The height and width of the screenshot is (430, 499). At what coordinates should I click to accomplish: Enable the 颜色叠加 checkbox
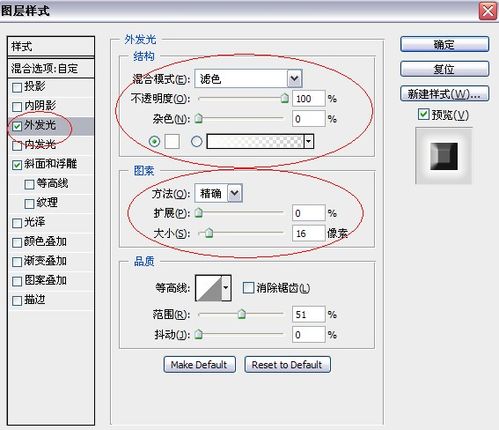tap(17, 242)
